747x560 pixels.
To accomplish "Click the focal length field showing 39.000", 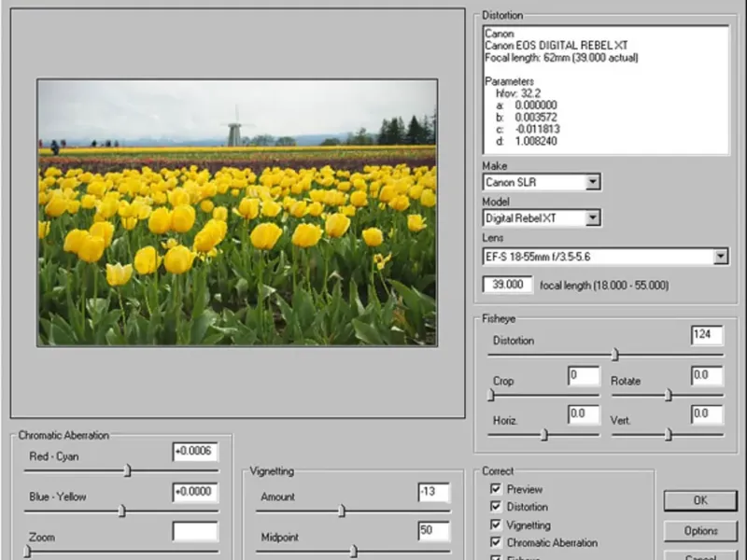I will (x=507, y=285).
